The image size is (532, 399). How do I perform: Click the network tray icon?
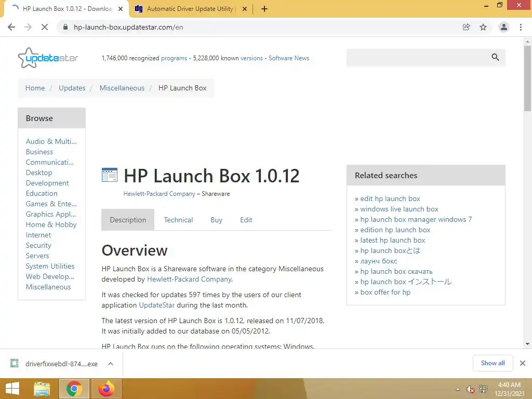pos(483,389)
